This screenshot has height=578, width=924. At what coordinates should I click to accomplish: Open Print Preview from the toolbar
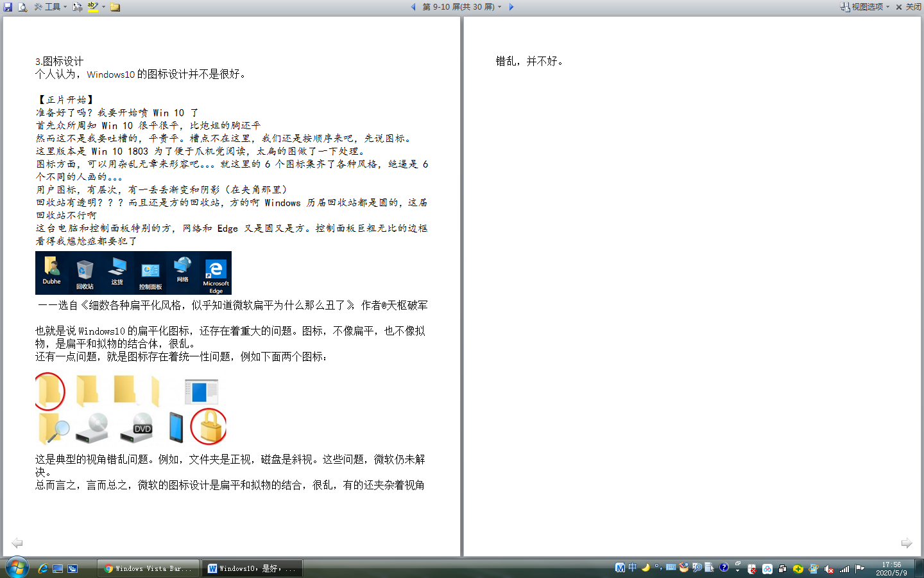click(x=22, y=7)
